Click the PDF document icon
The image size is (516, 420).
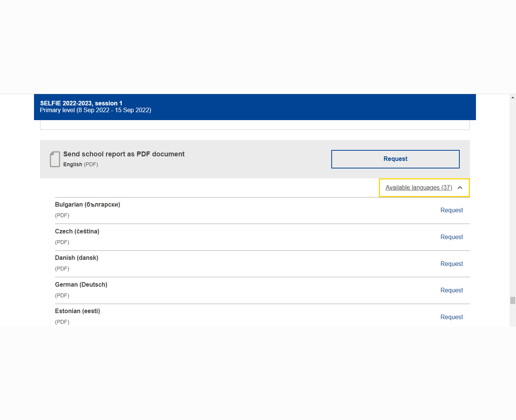coord(55,159)
